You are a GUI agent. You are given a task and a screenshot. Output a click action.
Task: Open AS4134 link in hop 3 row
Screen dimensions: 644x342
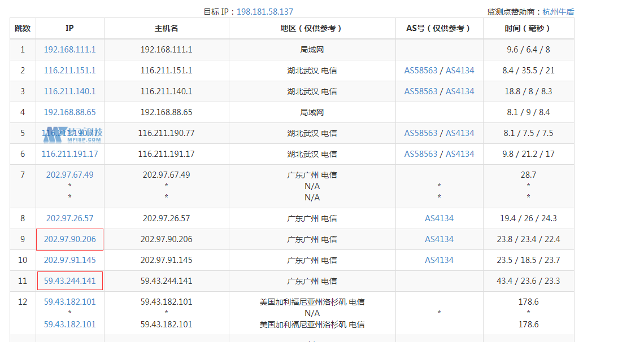(460, 91)
